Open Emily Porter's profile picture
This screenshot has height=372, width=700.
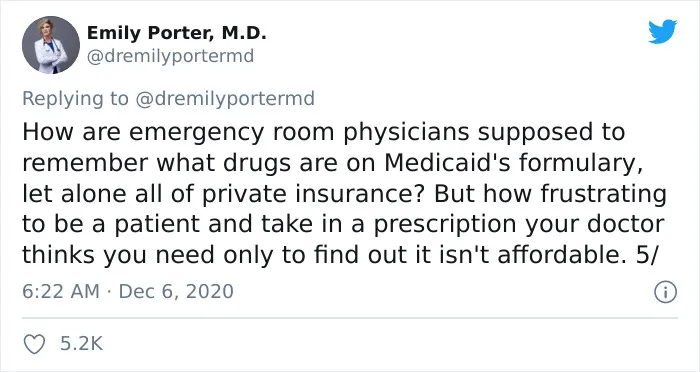tap(50, 45)
